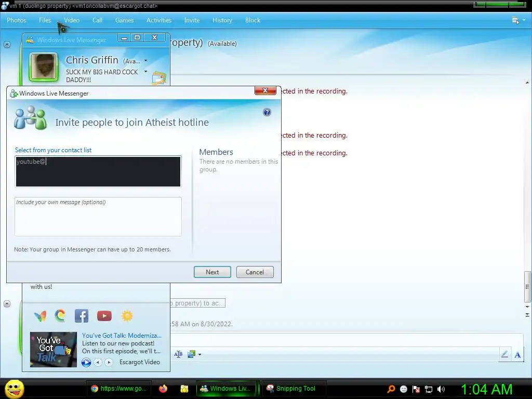Click the name-change text field near bottom
Viewport: 532px width, 399px height.
click(197, 303)
